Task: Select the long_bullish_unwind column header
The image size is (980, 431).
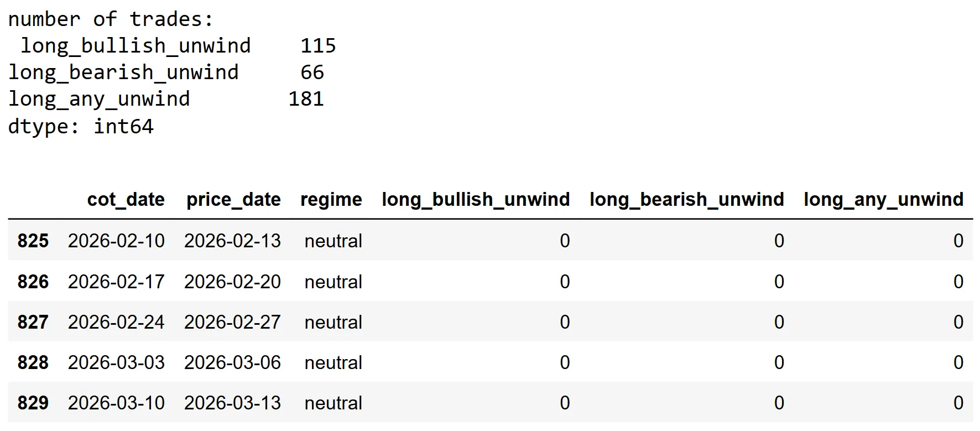Action: click(475, 199)
